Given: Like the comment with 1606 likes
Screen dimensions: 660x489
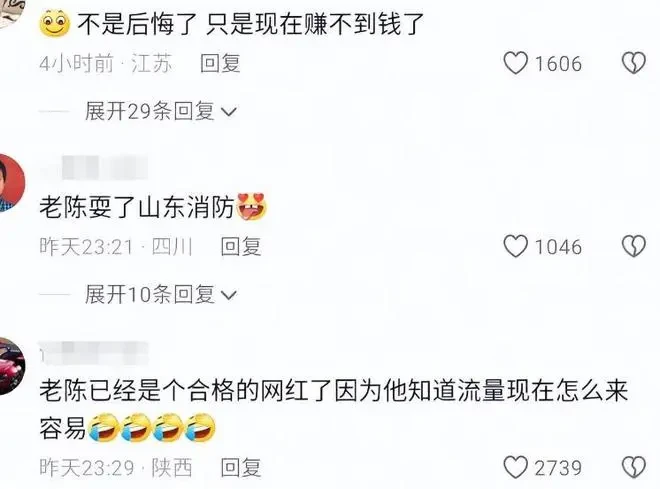Looking at the screenshot, I should (516, 63).
